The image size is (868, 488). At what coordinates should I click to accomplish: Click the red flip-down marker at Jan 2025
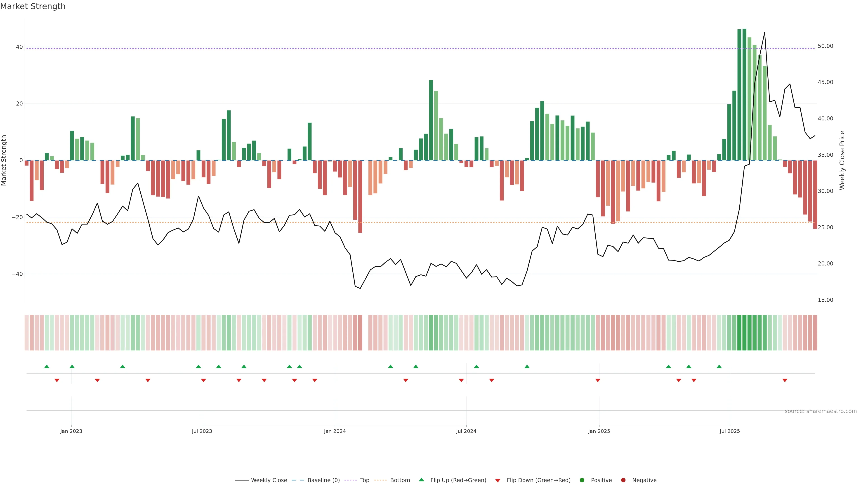tap(598, 380)
